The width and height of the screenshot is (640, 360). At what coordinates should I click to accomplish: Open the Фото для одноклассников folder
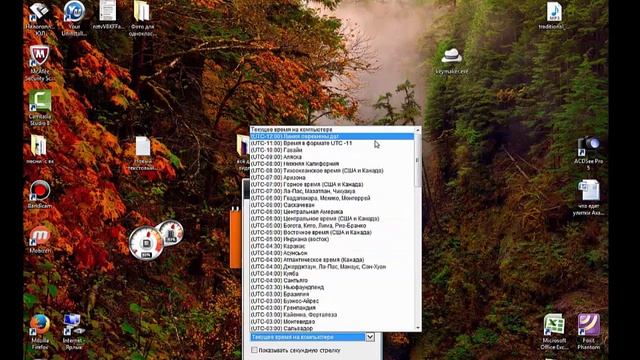142,11
